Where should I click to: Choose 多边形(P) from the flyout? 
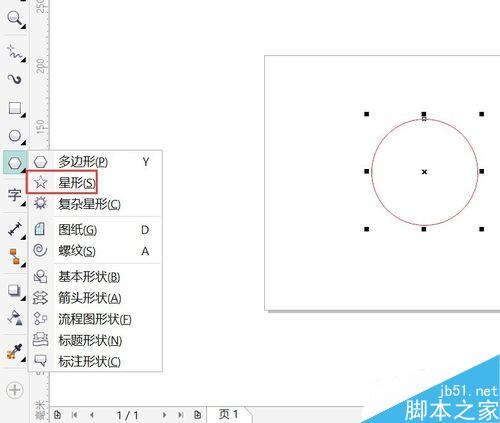(95, 162)
